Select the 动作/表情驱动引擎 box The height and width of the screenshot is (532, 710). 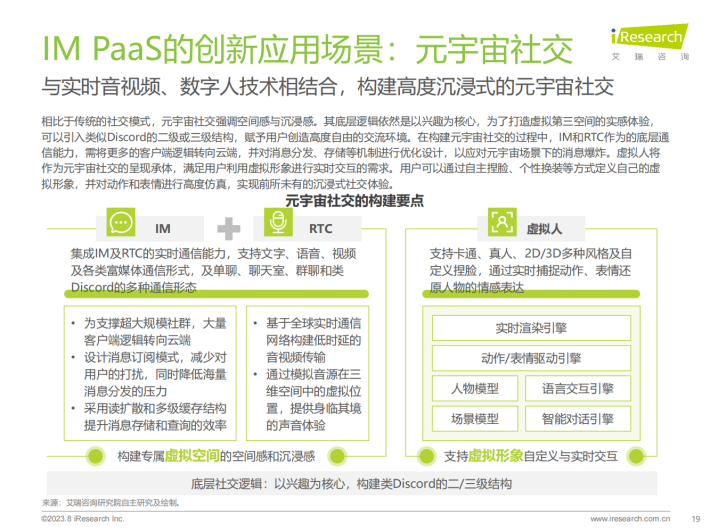[x=530, y=358]
